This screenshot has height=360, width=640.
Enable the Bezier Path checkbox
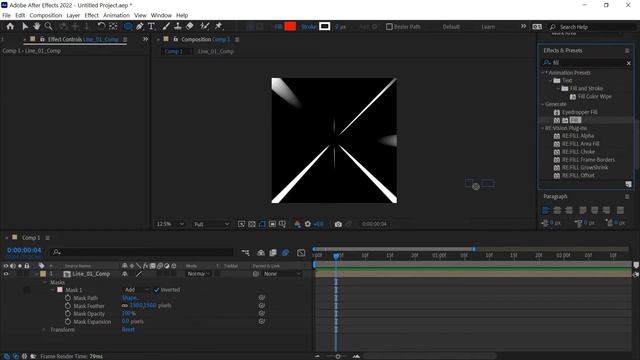(x=389, y=27)
